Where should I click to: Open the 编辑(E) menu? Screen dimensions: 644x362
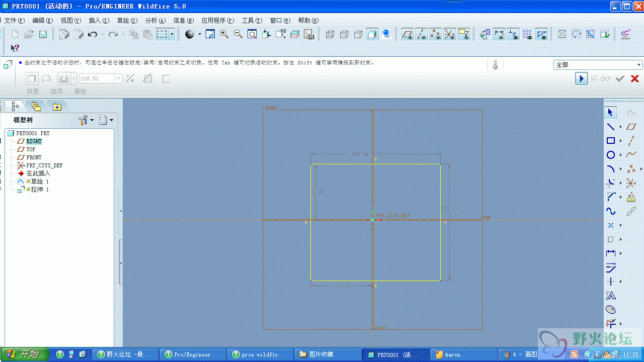point(42,21)
